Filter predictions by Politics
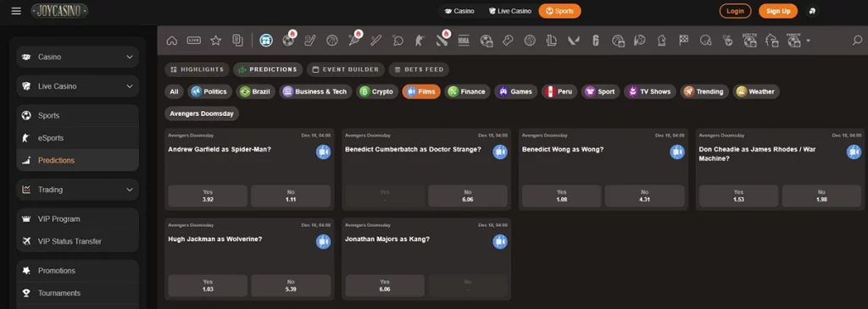This screenshot has height=309, width=868. (x=210, y=91)
